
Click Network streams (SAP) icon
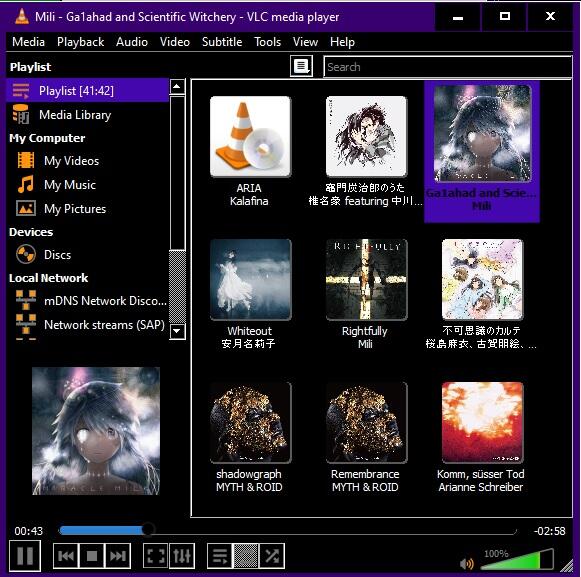pos(26,325)
